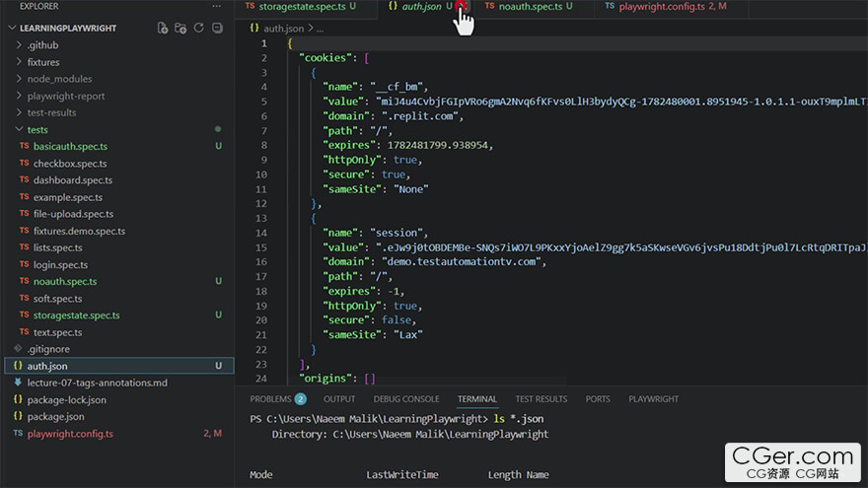
Task: Open login.spec.ts file
Action: 60,264
